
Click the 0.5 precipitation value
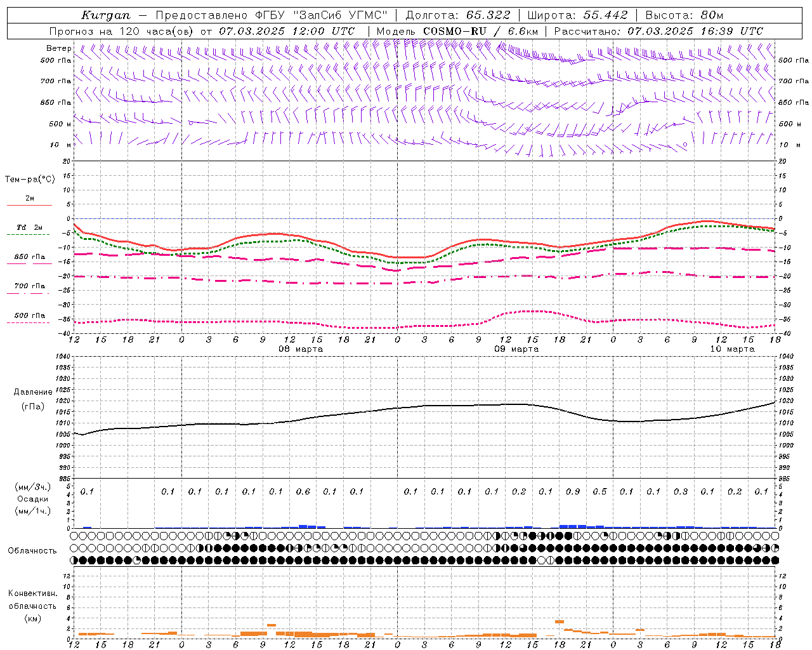[599, 492]
